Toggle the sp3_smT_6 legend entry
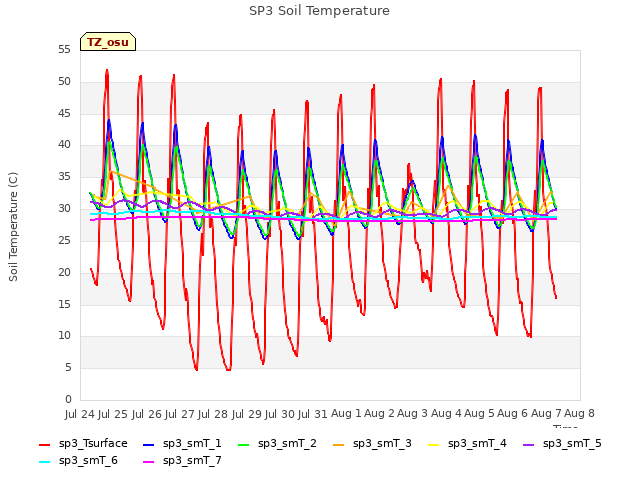This screenshot has height=480, width=640. (78, 461)
